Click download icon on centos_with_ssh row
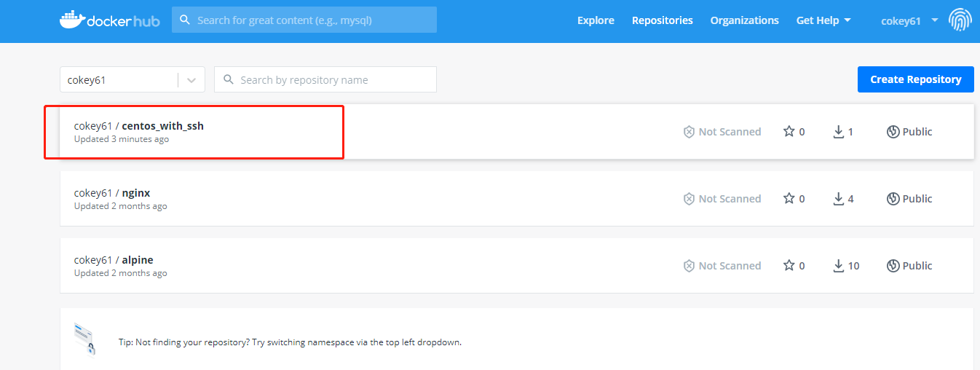This screenshot has width=980, height=370. pos(839,132)
